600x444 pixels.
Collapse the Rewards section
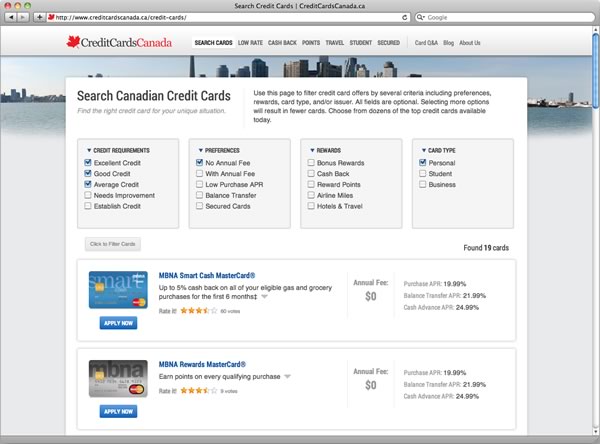pyautogui.click(x=312, y=150)
